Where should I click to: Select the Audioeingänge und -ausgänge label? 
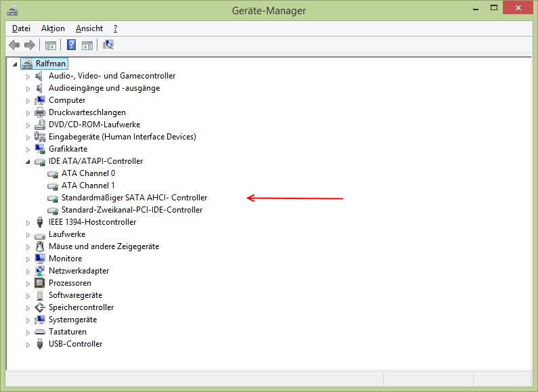tap(104, 88)
